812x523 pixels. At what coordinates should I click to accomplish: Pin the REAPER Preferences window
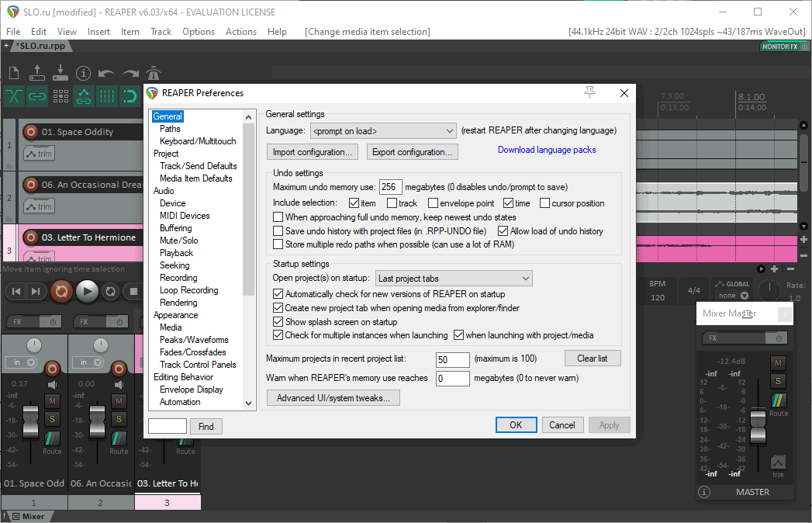pos(590,92)
